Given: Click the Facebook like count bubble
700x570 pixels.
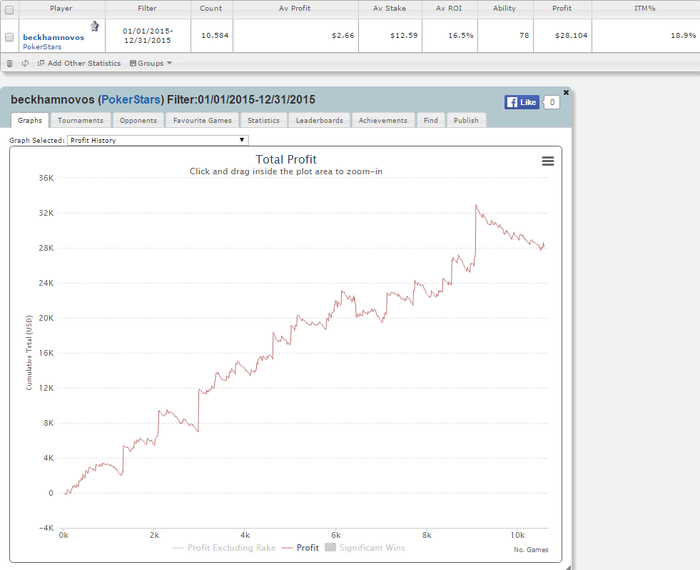Looking at the screenshot, I should (x=551, y=102).
